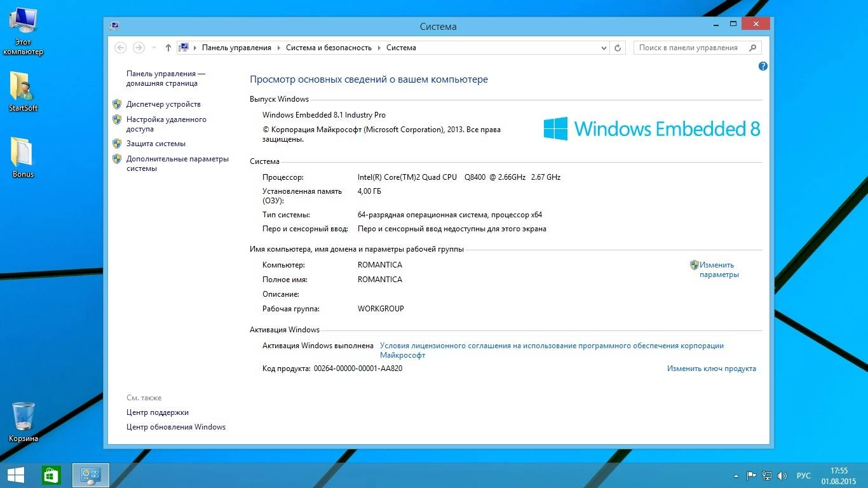
Task: Click shield icon next to Защита системы
Action: click(x=117, y=144)
